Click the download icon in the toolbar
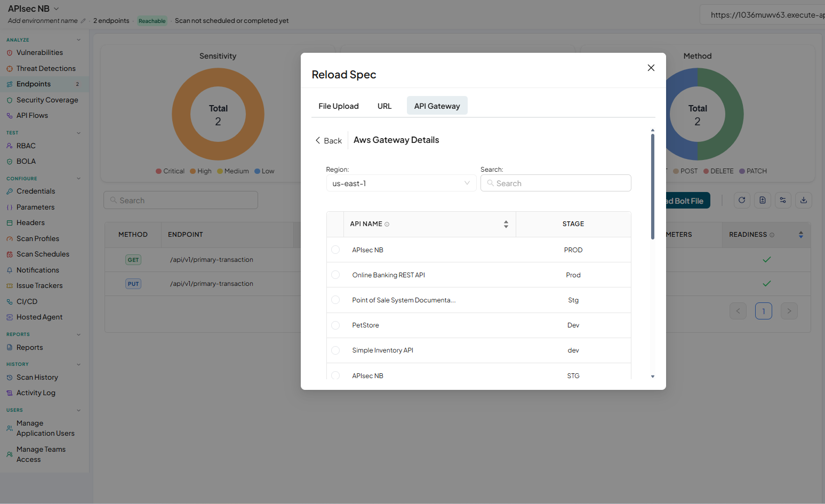Viewport: 825px width, 504px height. [x=804, y=201]
